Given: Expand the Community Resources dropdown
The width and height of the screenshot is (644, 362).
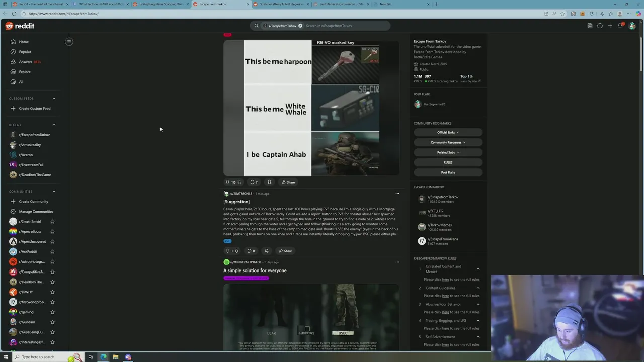Looking at the screenshot, I should (448, 142).
